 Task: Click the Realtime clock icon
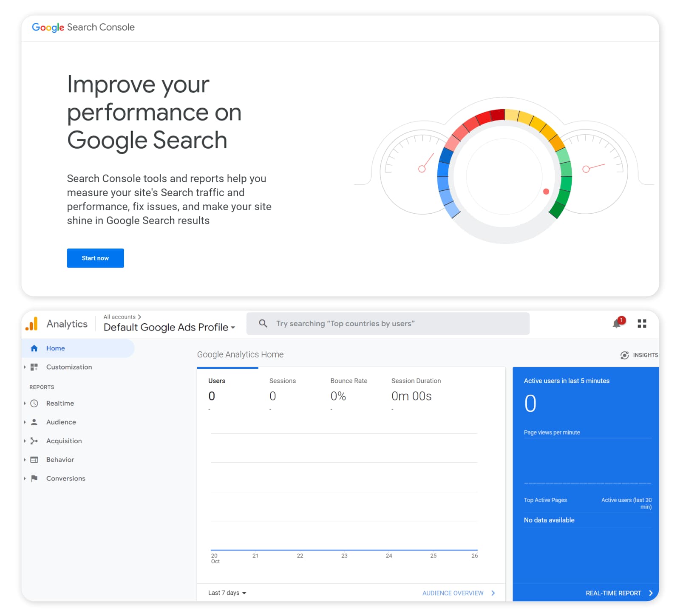[34, 404]
